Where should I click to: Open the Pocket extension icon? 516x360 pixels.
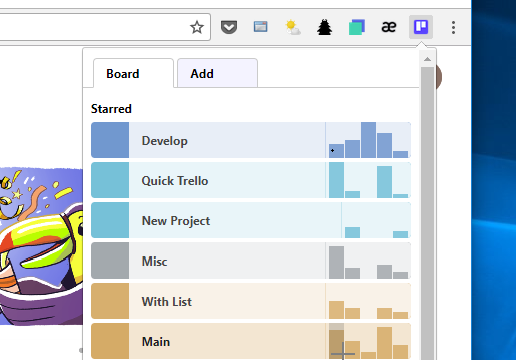(229, 27)
